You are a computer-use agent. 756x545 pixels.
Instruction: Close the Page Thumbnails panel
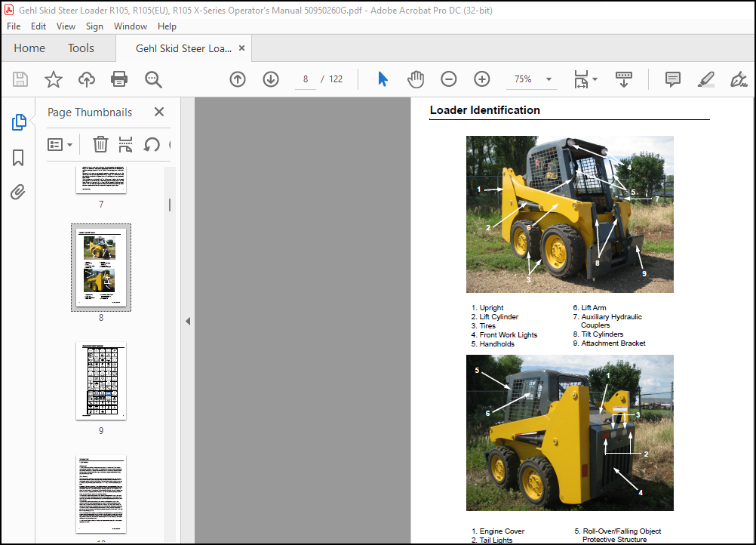pos(159,112)
